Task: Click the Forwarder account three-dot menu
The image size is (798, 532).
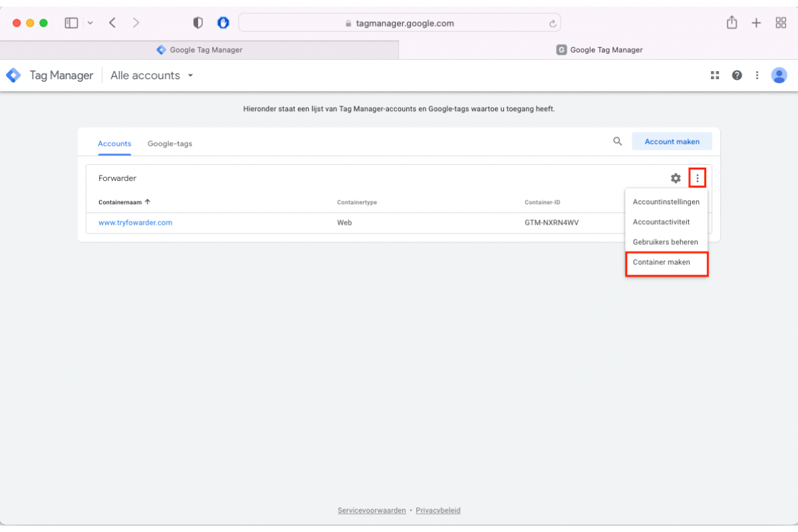Action: coord(697,178)
